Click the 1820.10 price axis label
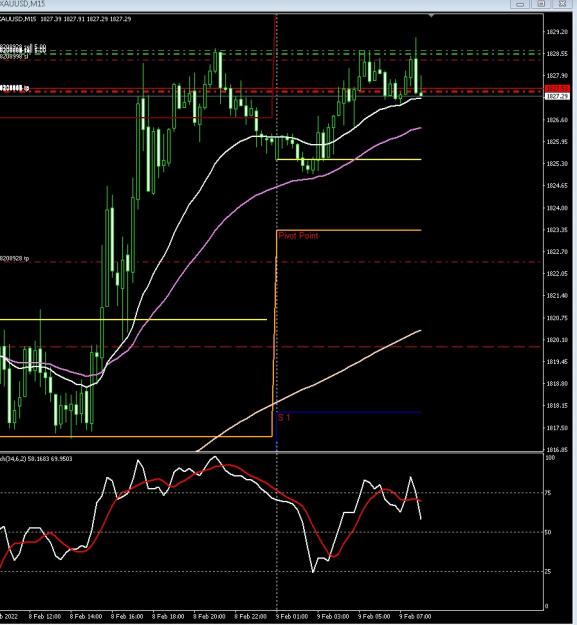 coord(557,340)
